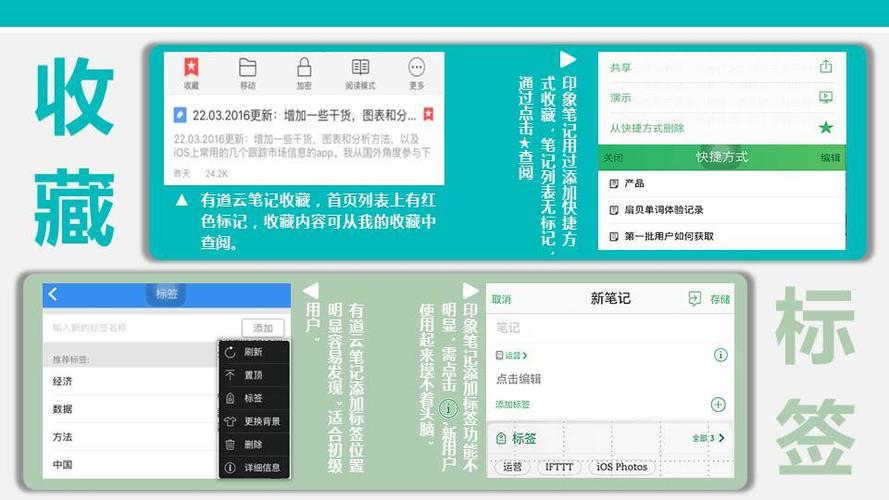Tap the 加密 lock icon
This screenshot has height=500, width=889.
[304, 67]
